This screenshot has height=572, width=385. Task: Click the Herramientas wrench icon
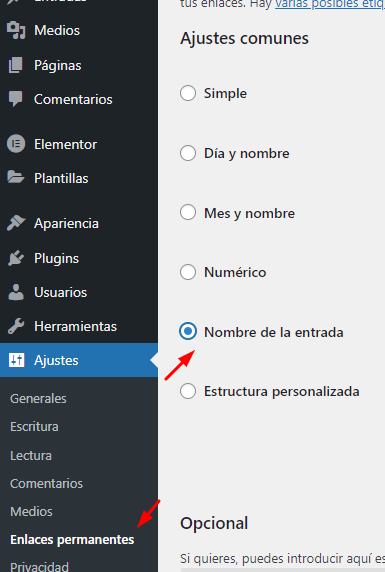[x=16, y=326]
